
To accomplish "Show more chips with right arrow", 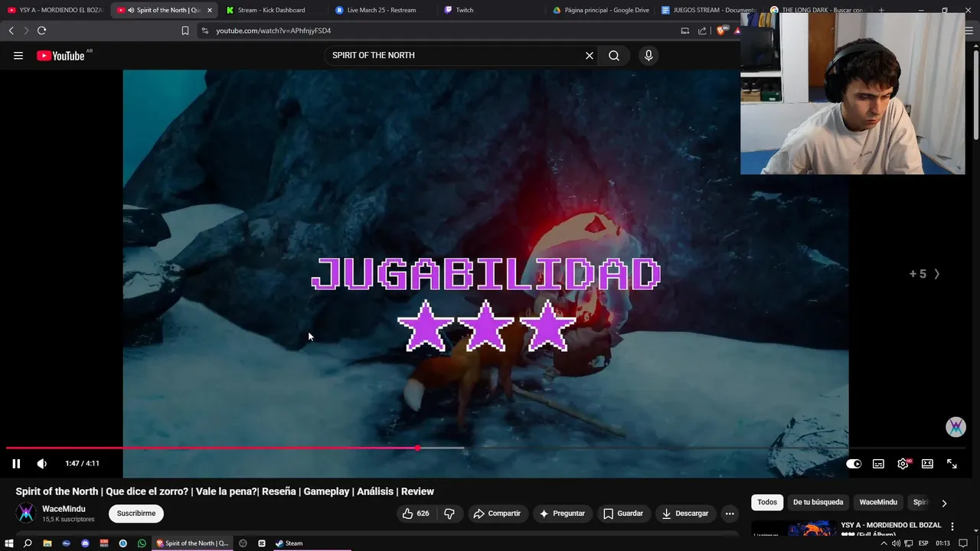I will (x=944, y=503).
